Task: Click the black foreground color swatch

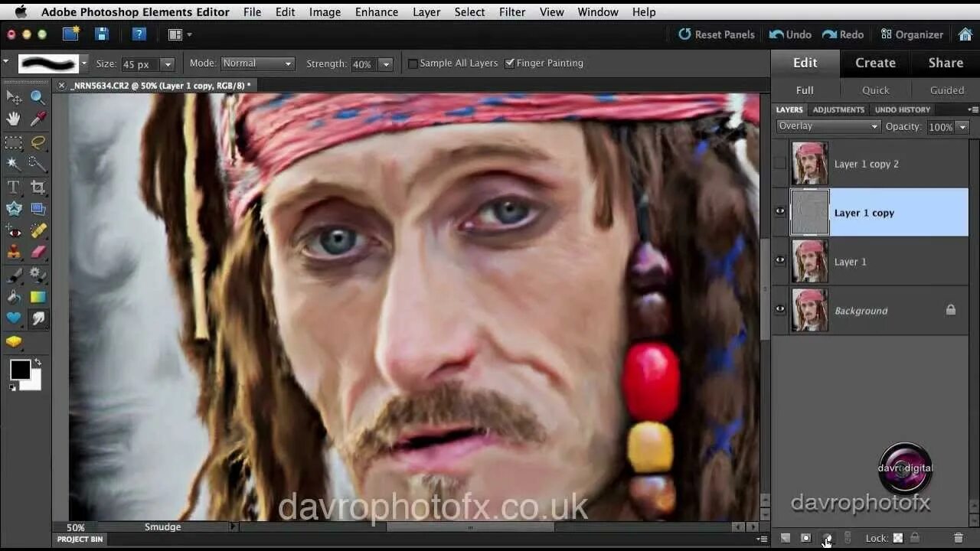Action: [x=20, y=370]
